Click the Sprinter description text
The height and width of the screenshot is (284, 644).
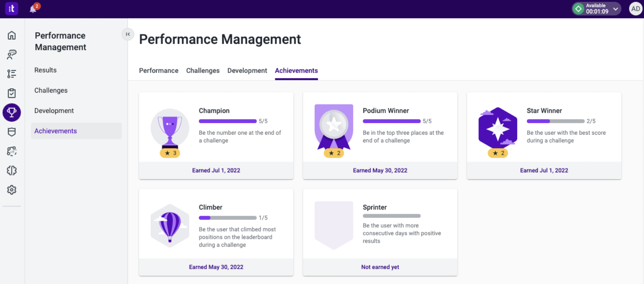point(402,233)
